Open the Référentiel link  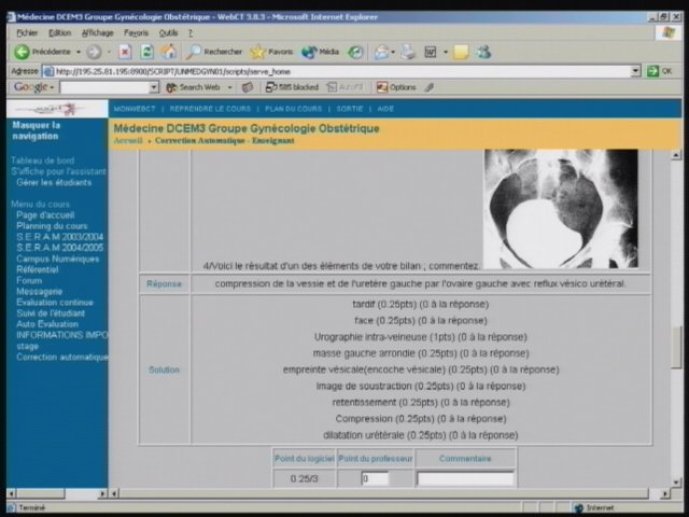(37, 270)
